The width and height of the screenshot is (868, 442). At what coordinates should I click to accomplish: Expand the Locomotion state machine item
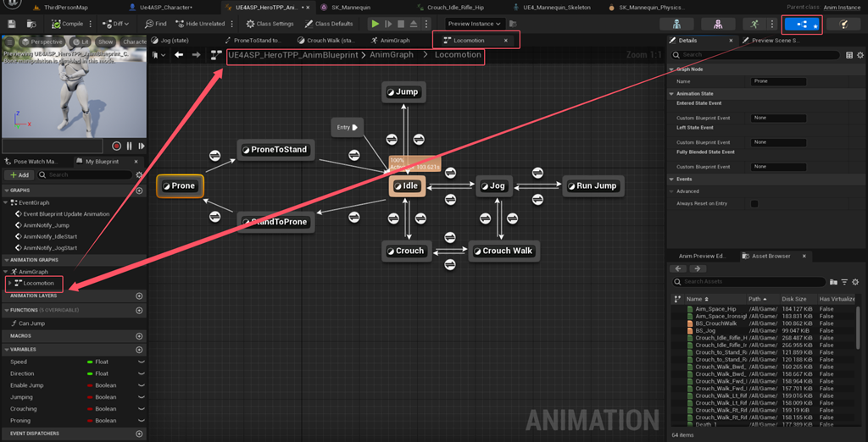9,283
